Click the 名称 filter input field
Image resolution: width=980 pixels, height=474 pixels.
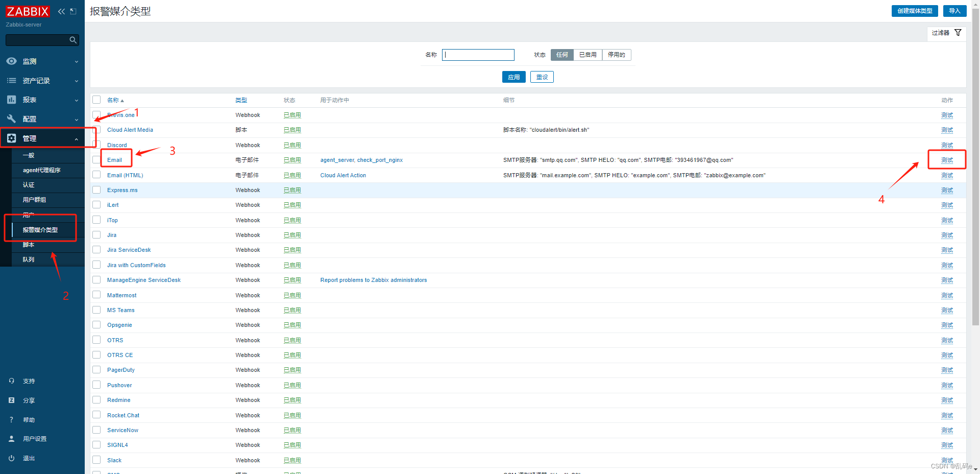click(x=478, y=55)
